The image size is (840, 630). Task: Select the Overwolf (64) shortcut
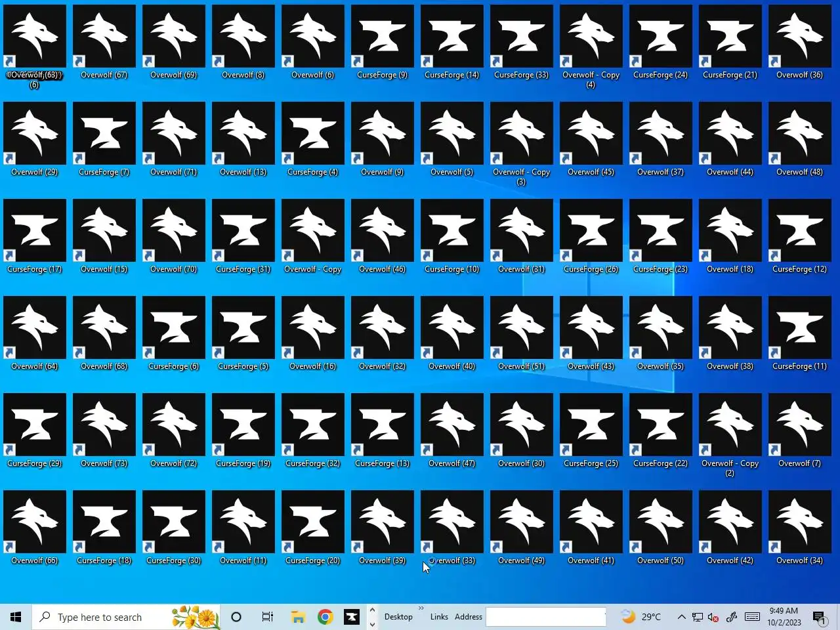pos(35,334)
